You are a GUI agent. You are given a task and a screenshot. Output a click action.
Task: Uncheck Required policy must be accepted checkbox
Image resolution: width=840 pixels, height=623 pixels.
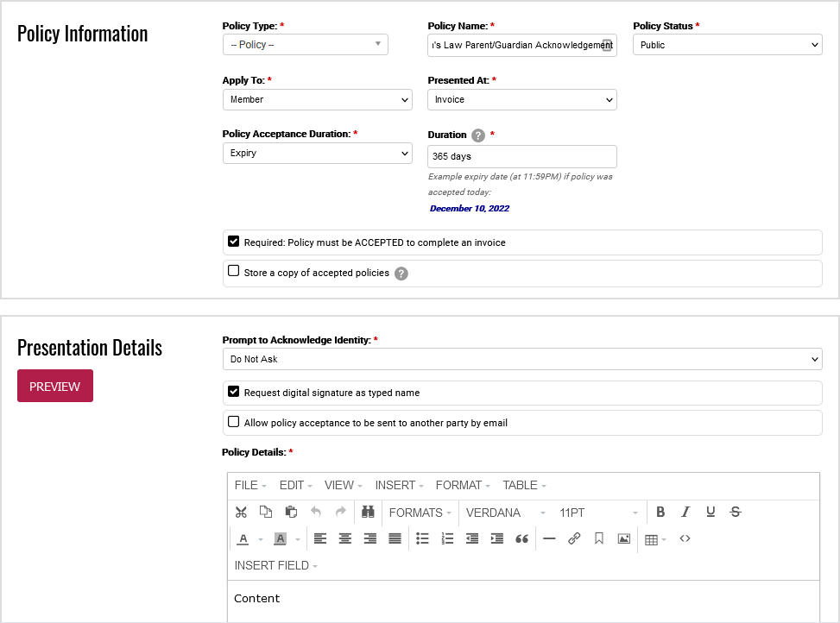click(234, 242)
